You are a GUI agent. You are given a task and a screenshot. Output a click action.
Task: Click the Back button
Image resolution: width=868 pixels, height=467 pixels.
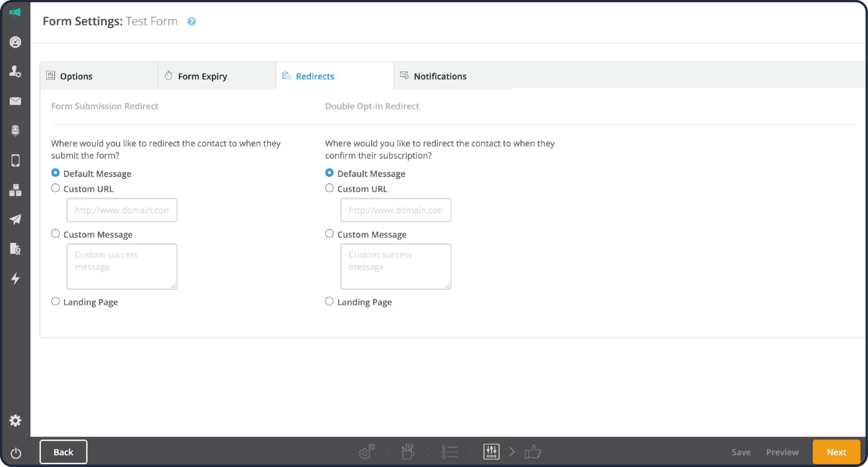pyautogui.click(x=63, y=452)
